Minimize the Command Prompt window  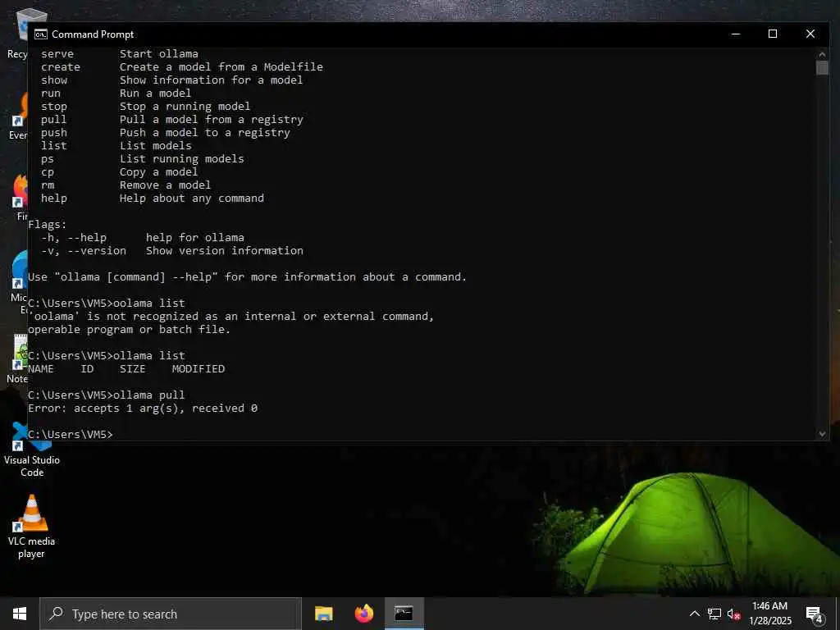pos(736,34)
